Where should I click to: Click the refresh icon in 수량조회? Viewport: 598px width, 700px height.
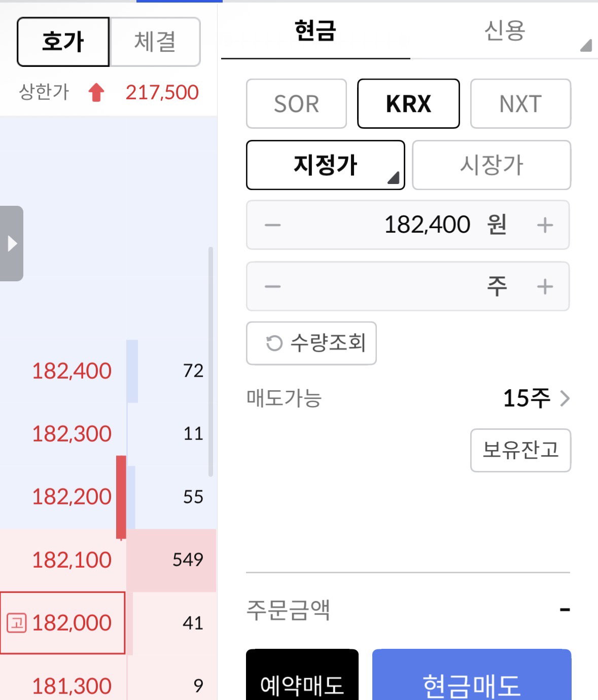point(274,343)
